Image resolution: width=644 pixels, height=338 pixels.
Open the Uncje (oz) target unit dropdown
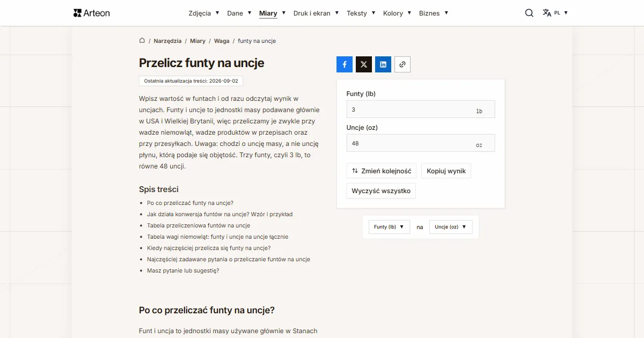[451, 227]
